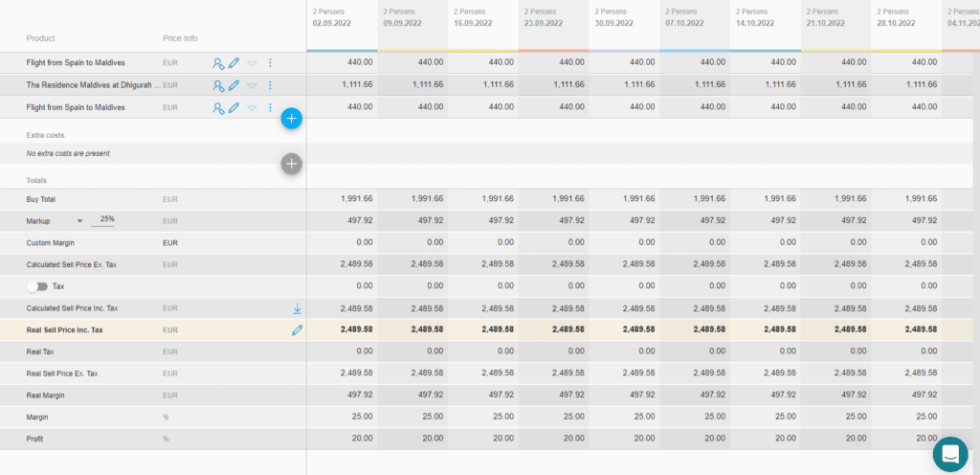980x475 pixels.
Task: Click the Real Margin row label
Action: 46,396
